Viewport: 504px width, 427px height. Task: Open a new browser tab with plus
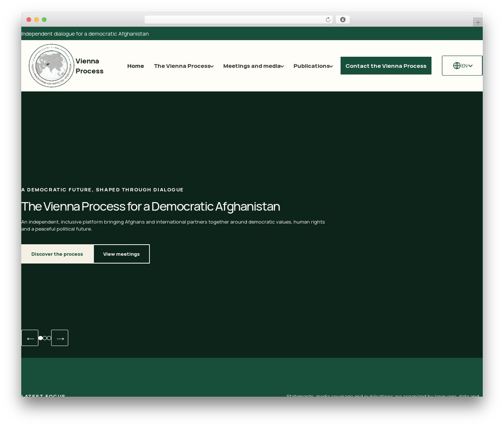(478, 22)
